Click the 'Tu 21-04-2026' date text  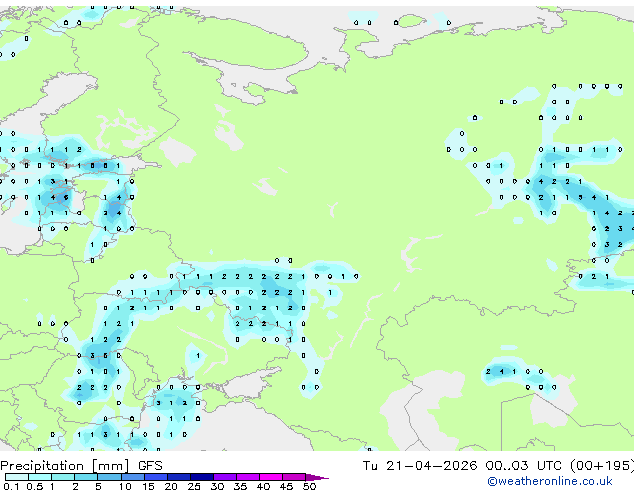tap(420, 466)
